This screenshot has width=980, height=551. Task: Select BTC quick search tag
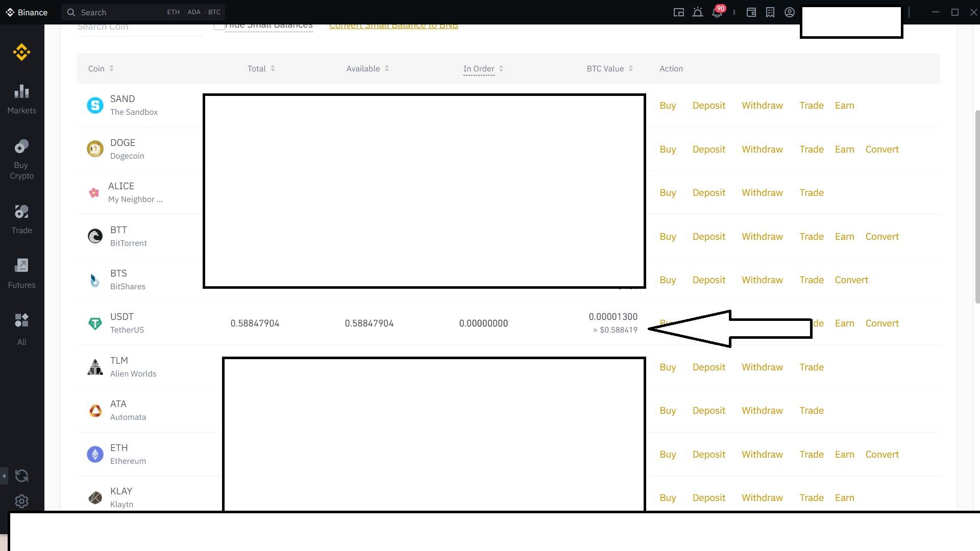click(x=214, y=12)
